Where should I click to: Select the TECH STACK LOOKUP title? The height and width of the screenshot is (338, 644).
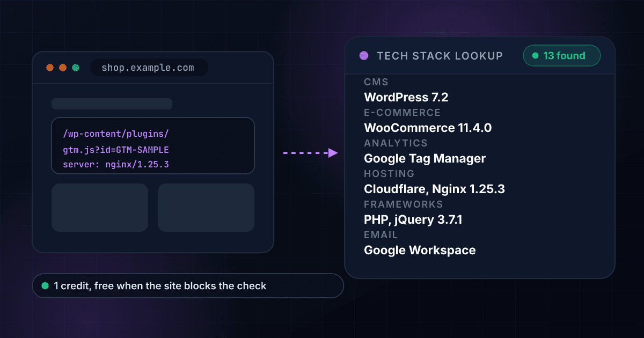[x=440, y=56]
